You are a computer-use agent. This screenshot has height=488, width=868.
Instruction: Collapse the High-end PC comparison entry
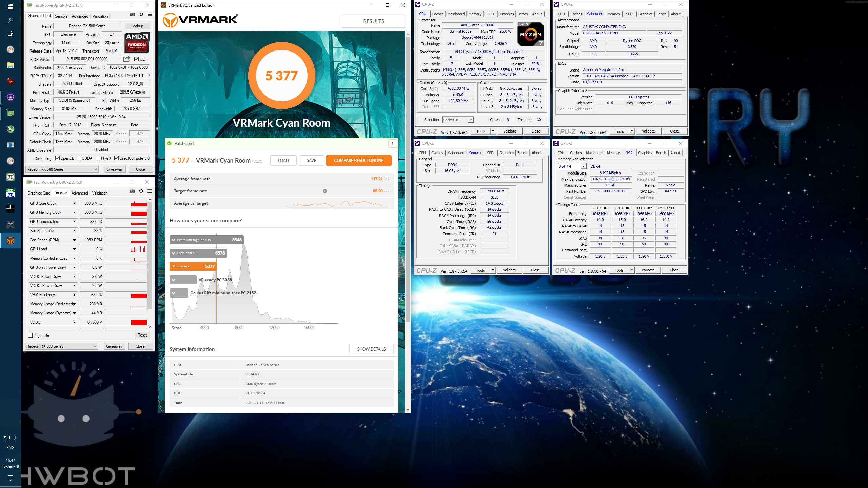click(174, 253)
